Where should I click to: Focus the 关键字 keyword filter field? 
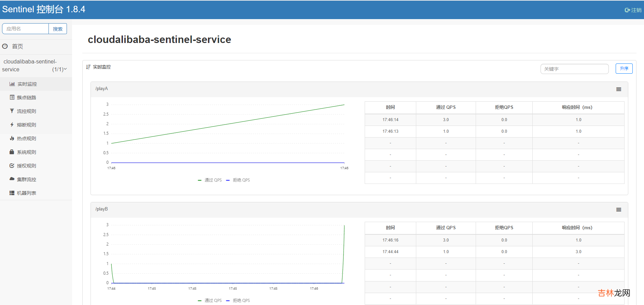[574, 69]
